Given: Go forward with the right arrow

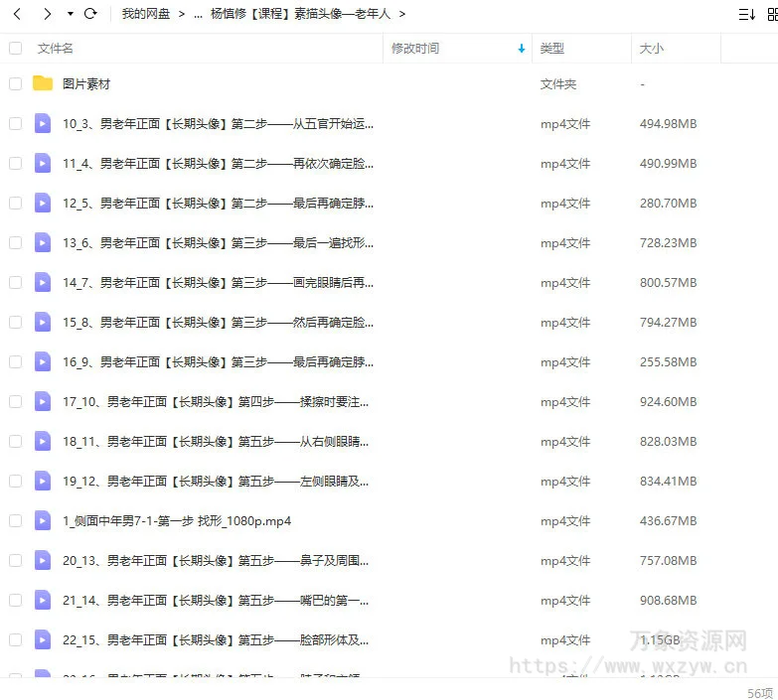Looking at the screenshot, I should 47,14.
